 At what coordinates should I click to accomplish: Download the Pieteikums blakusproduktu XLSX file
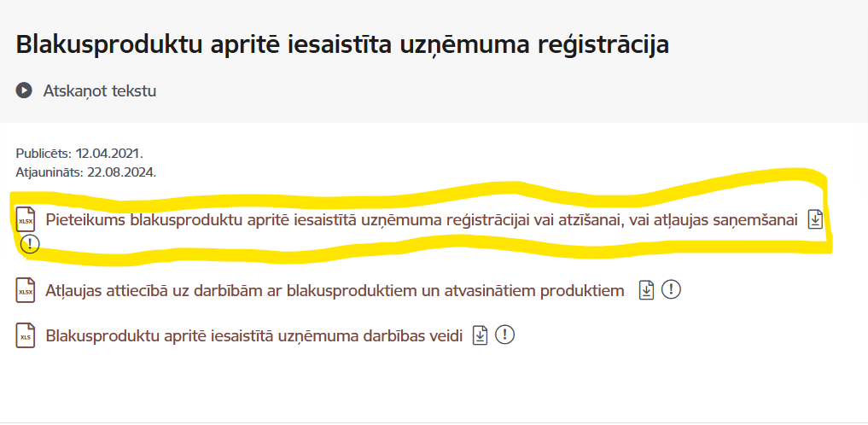point(816,219)
